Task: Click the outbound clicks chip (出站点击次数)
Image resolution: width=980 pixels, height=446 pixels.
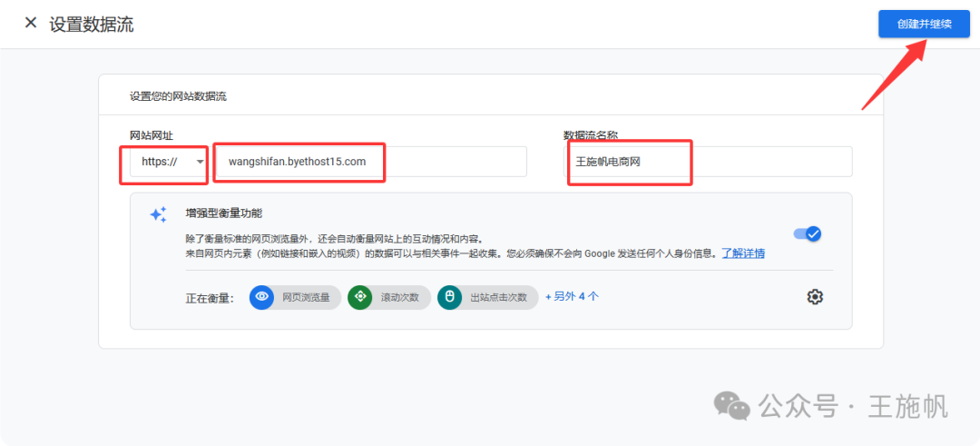Action: tap(488, 298)
